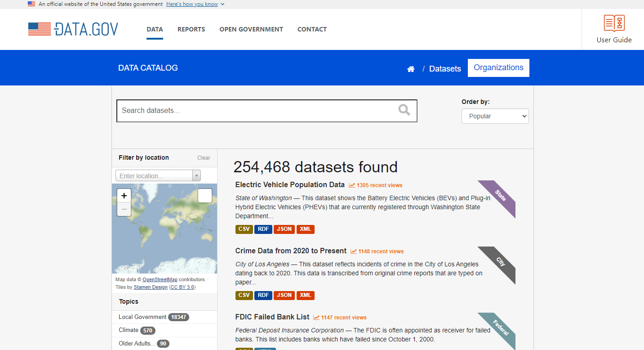Click the Data.gov logo
644x350 pixels.
click(x=73, y=29)
